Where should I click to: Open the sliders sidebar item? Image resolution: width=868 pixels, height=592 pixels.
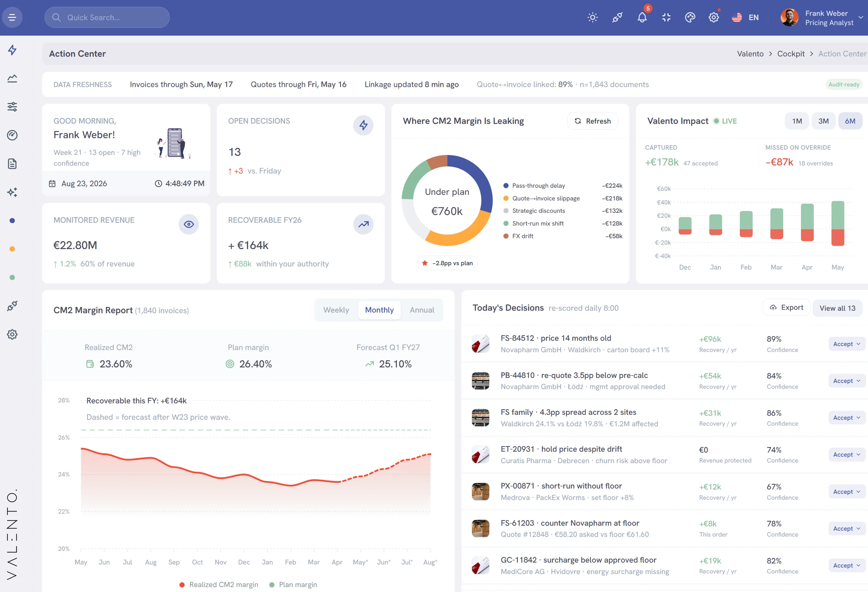[12, 107]
